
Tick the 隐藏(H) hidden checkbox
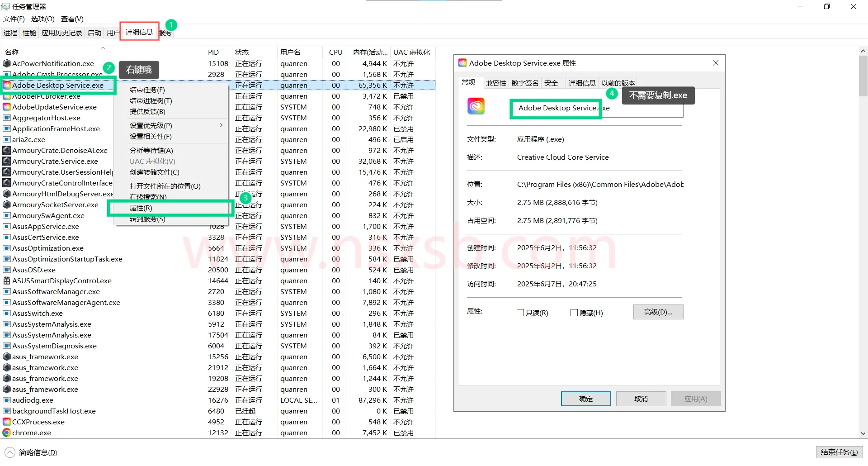pyautogui.click(x=574, y=313)
